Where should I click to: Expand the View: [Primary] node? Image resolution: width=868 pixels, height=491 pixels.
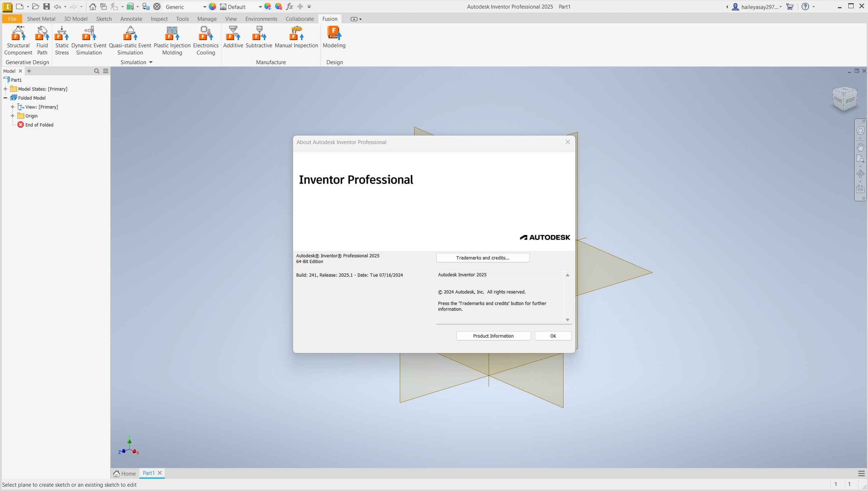[x=13, y=107]
